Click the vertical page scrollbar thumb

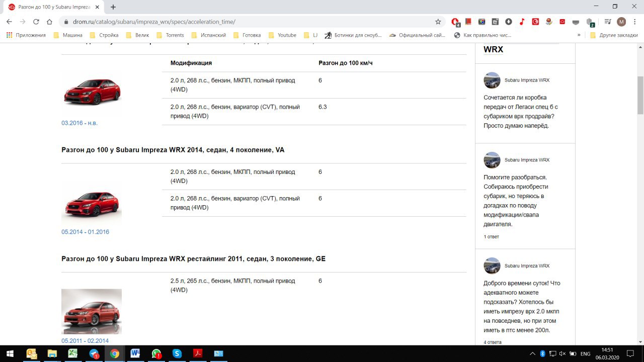click(x=640, y=96)
